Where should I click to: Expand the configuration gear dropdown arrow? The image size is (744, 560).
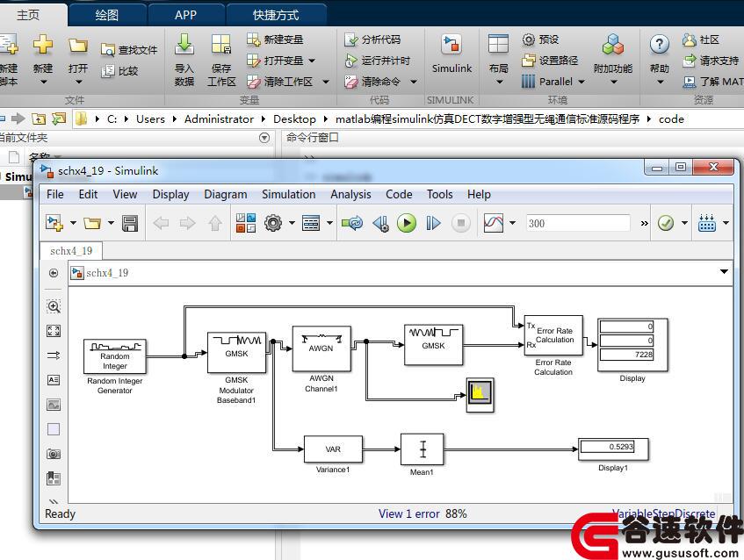(x=292, y=223)
